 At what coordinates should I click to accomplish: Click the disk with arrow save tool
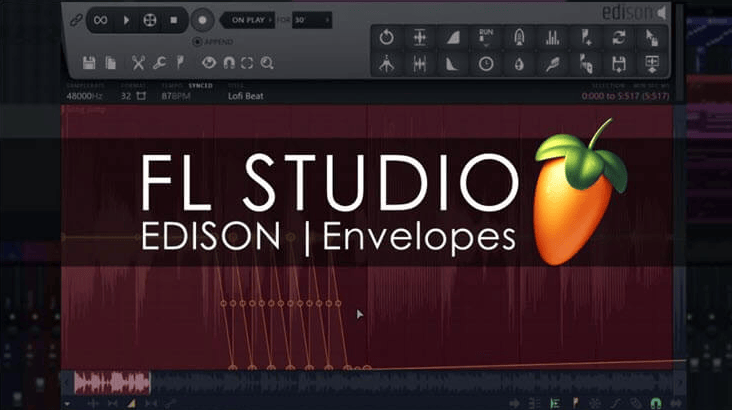(x=619, y=64)
